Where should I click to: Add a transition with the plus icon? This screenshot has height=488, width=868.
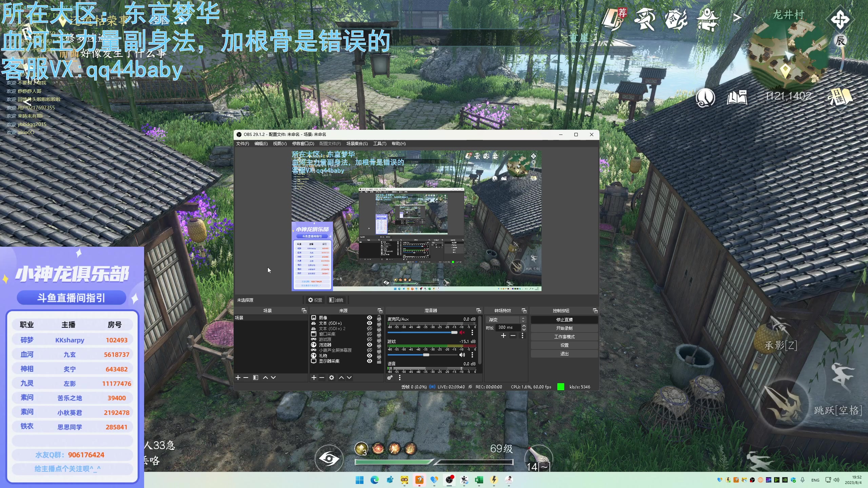pos(504,335)
